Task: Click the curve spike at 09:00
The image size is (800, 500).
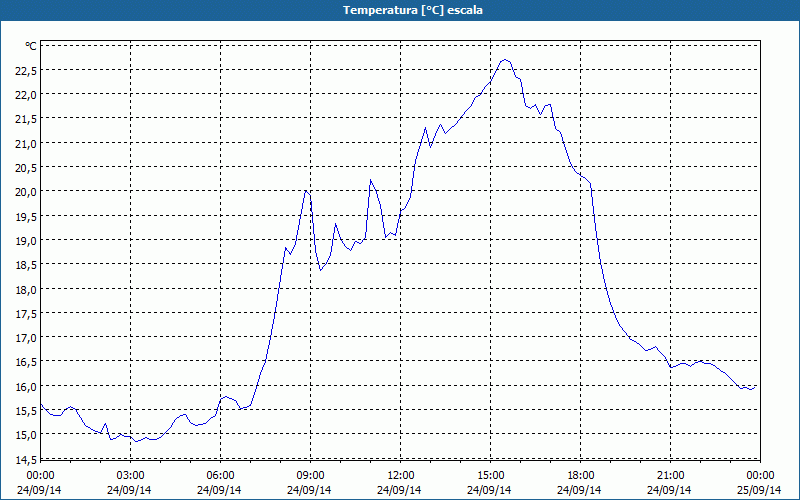Action: point(306,191)
